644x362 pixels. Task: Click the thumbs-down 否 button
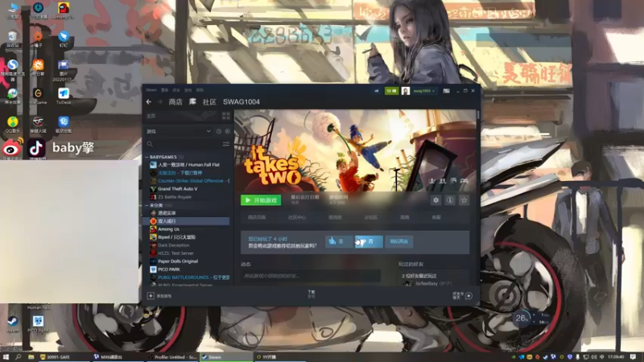[x=369, y=241]
